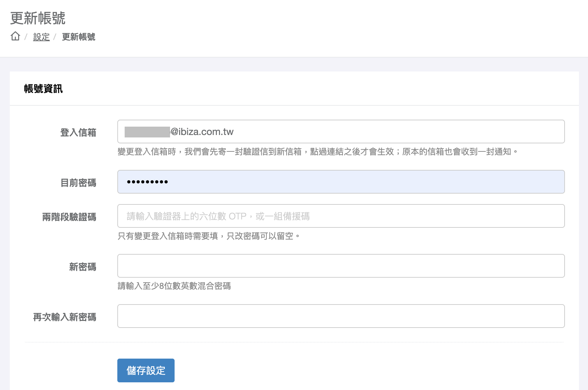Select the 登入信箱 field label
The image size is (588, 390).
(78, 133)
